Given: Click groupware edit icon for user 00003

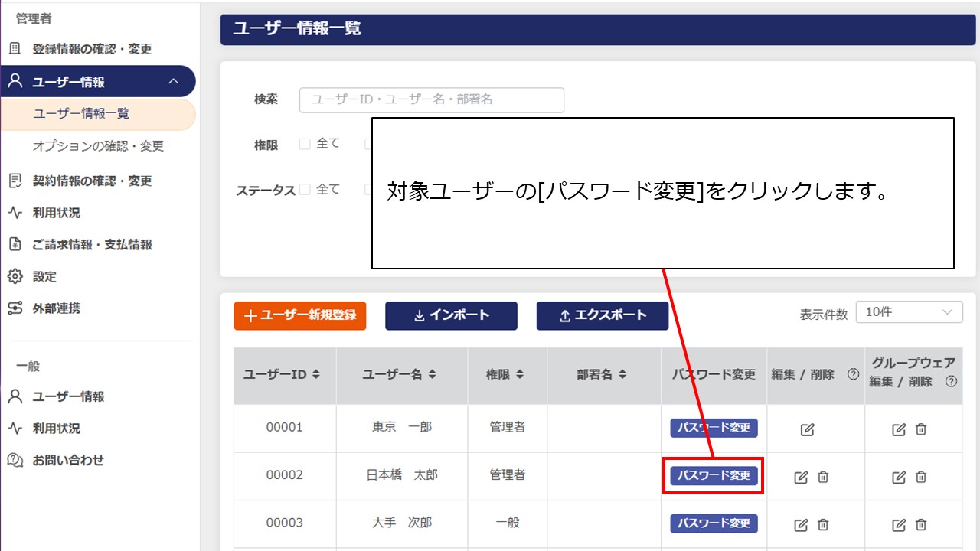Looking at the screenshot, I should 899,524.
